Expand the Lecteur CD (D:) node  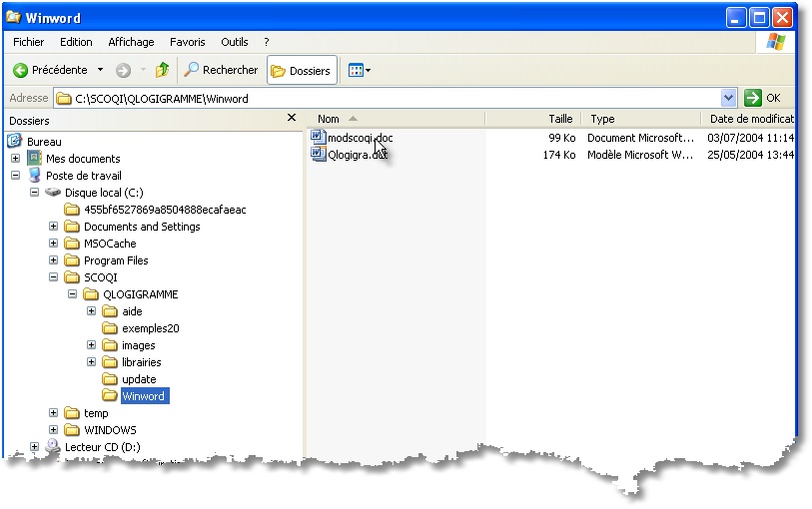pyautogui.click(x=34, y=446)
